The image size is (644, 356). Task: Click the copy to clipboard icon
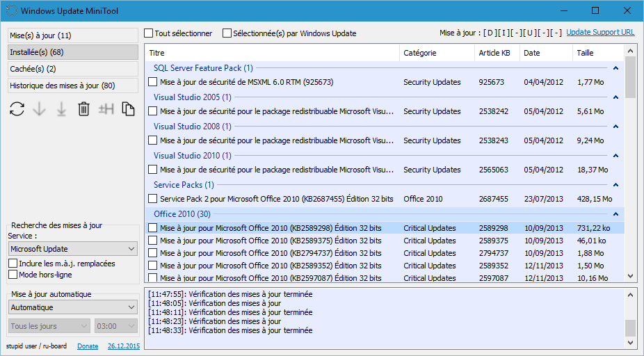pyautogui.click(x=128, y=109)
